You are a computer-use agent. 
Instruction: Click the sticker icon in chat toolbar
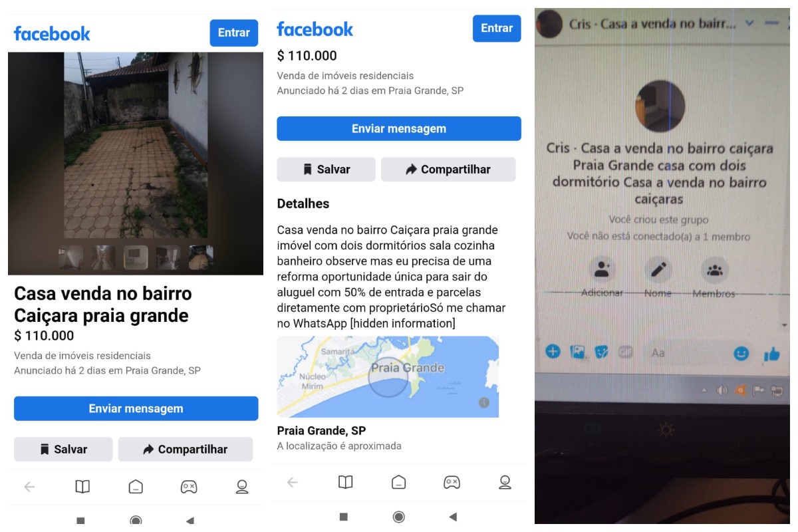tap(601, 352)
